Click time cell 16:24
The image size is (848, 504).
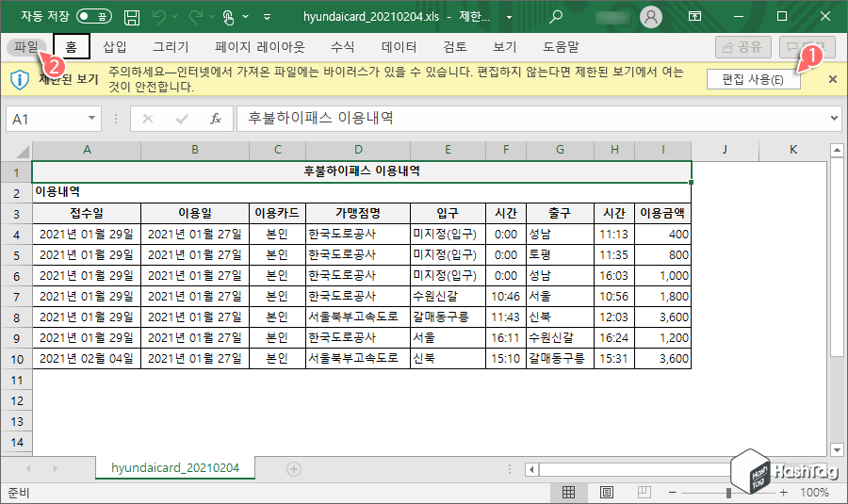coord(614,338)
